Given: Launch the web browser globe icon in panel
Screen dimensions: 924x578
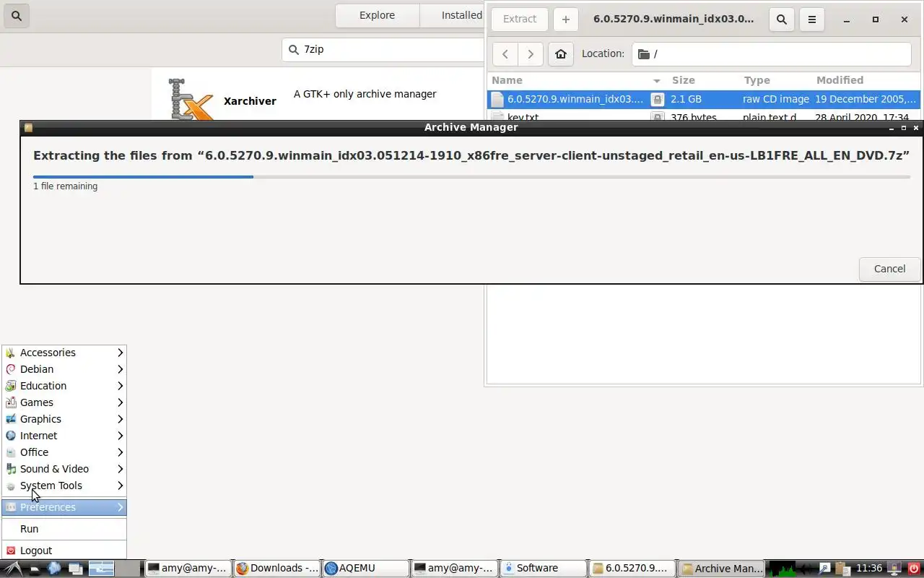Looking at the screenshot, I should pyautogui.click(x=54, y=569).
